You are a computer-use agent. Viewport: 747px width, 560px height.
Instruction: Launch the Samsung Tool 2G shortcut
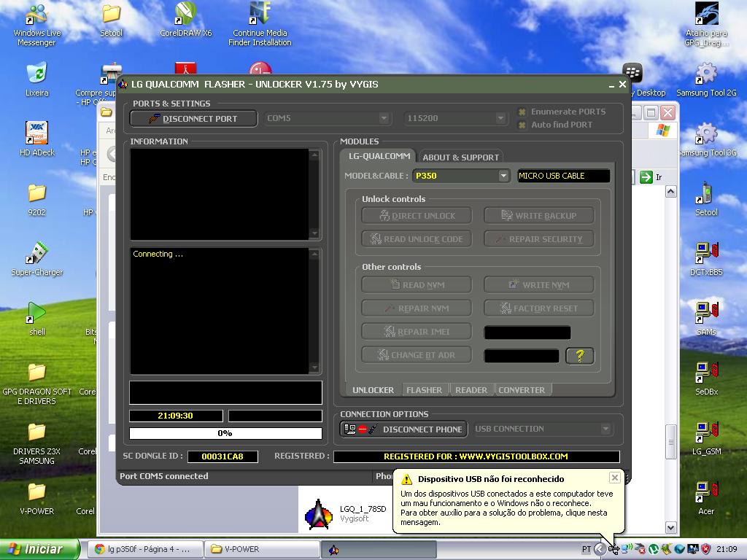[x=706, y=79]
